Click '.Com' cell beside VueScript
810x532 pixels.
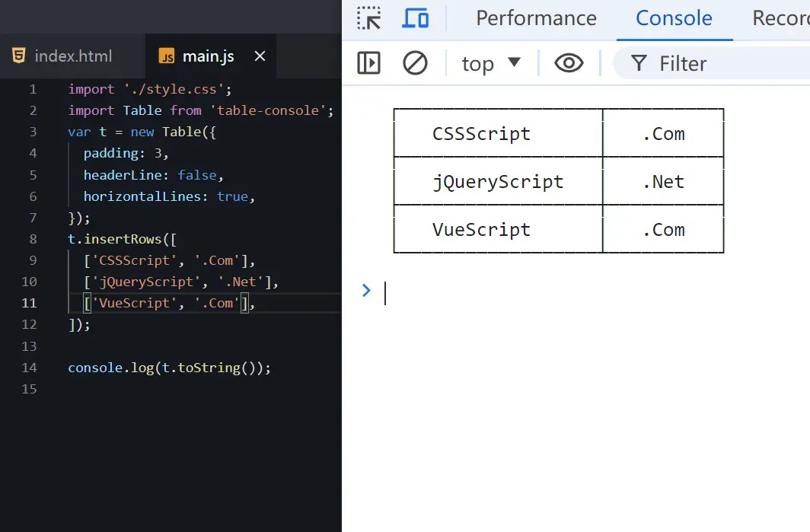(x=663, y=229)
